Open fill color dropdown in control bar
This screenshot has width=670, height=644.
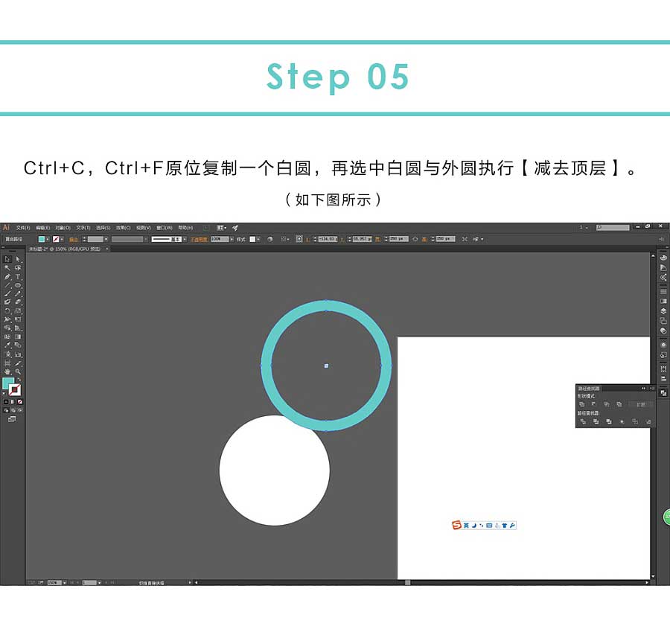point(48,239)
